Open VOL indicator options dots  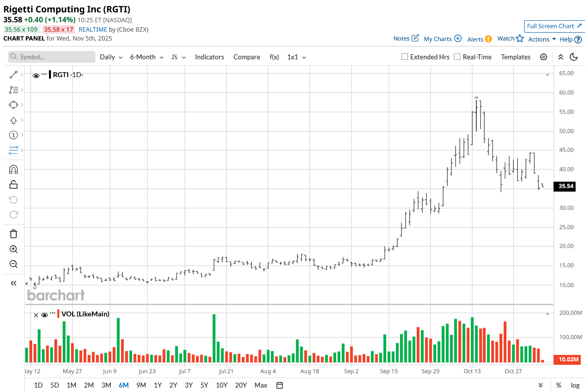tap(52, 313)
